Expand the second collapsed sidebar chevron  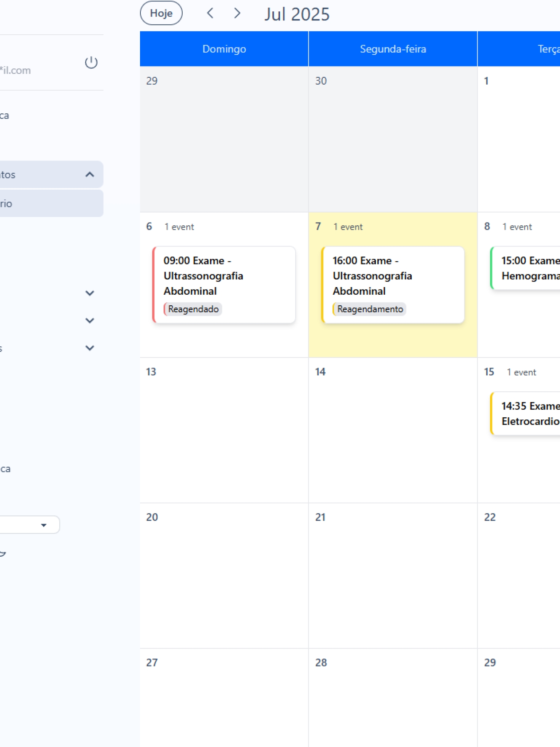[x=90, y=320]
